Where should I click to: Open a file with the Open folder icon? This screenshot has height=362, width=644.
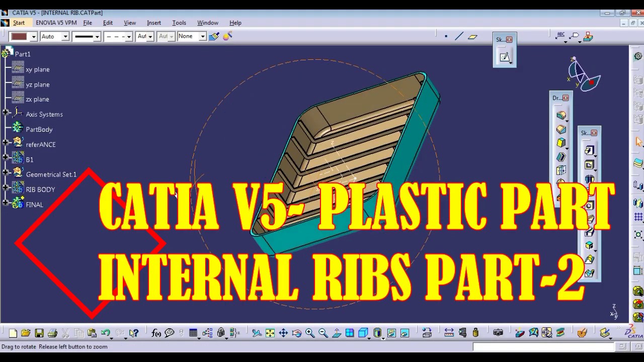pos(26,333)
